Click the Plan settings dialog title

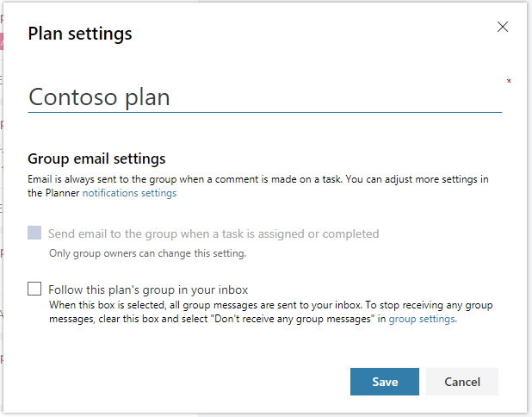point(80,34)
